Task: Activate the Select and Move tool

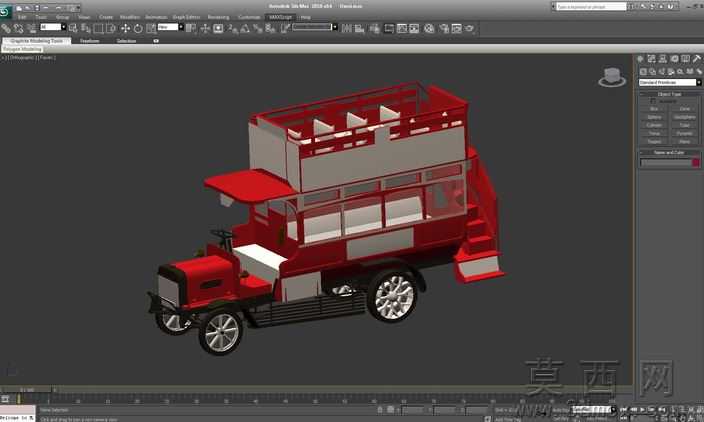Action: (x=125, y=28)
